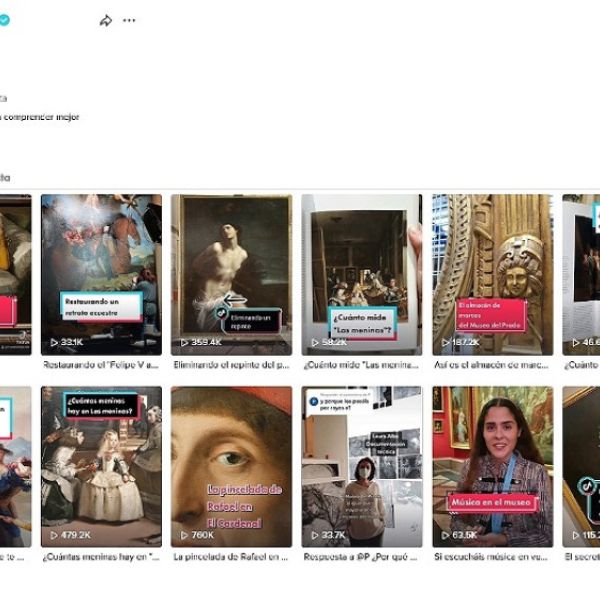Click the caption 'La pincelada de Rafael en ...'
This screenshot has width=600, height=600.
tap(230, 557)
